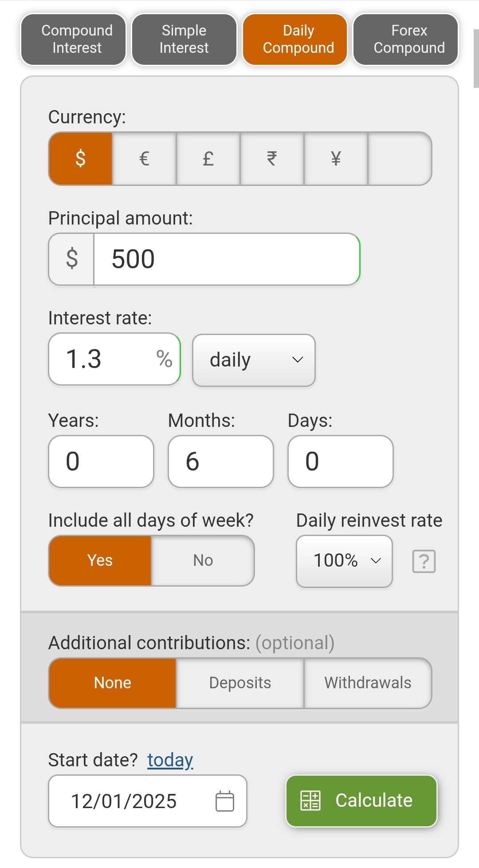This screenshot has width=479, height=868.
Task: Open the calendar date picker icon
Action: pos(224,801)
